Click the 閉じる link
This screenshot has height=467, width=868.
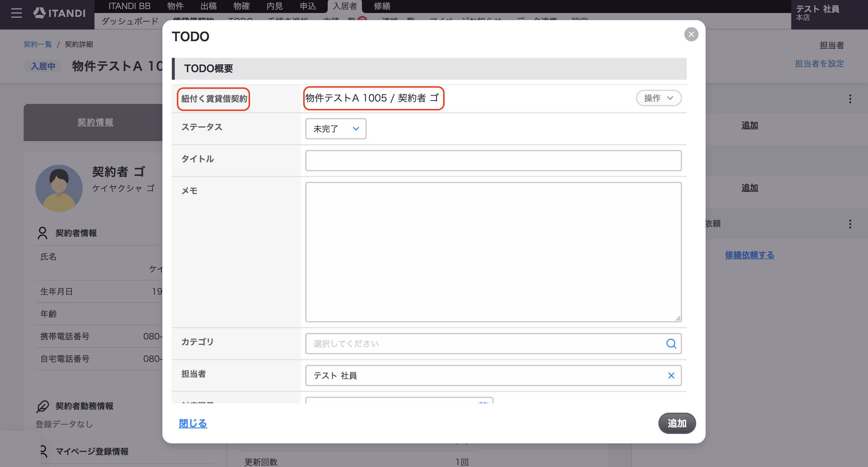[x=193, y=423]
